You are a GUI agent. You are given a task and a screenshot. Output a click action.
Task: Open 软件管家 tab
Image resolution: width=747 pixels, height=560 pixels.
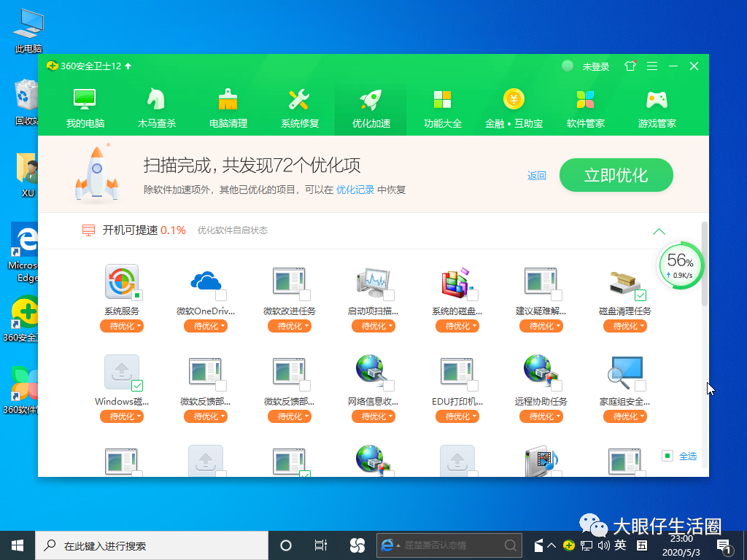[x=586, y=109]
